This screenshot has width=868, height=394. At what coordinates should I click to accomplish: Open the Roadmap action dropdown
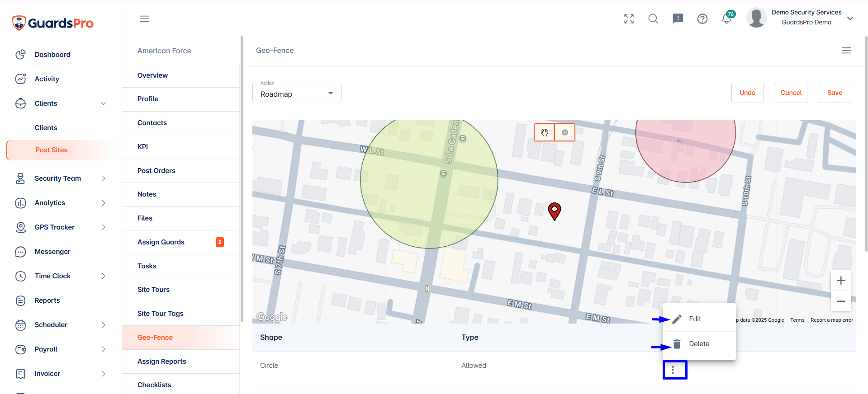297,93
